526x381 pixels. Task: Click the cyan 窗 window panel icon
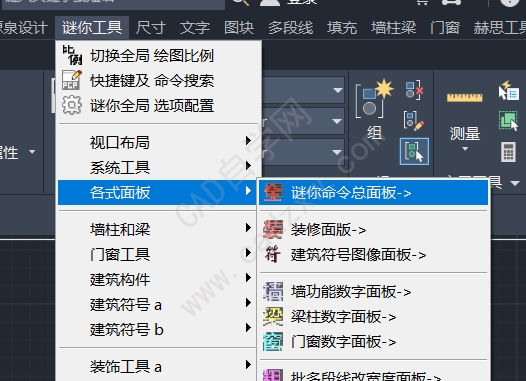pos(273,341)
